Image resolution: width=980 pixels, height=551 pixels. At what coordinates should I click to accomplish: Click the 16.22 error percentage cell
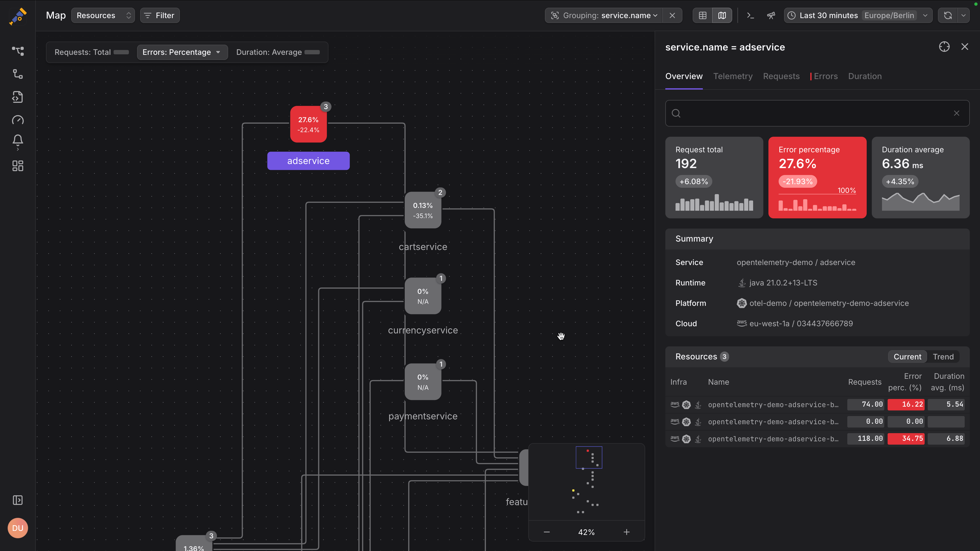click(906, 404)
